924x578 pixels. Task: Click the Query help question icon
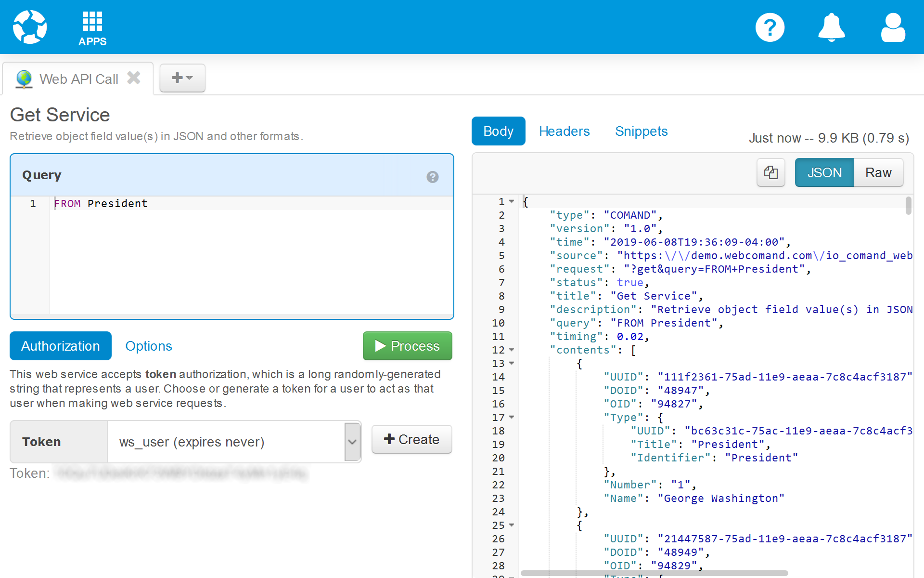pos(432,177)
